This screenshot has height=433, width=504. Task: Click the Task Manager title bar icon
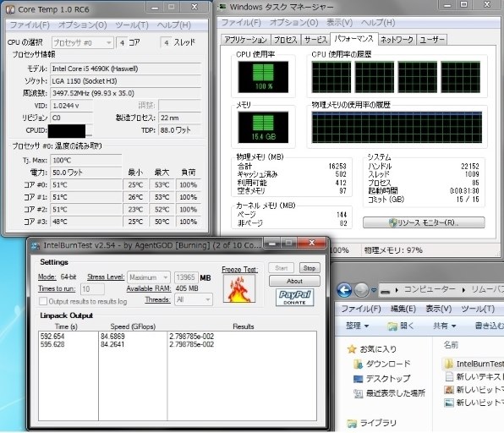click(x=222, y=7)
